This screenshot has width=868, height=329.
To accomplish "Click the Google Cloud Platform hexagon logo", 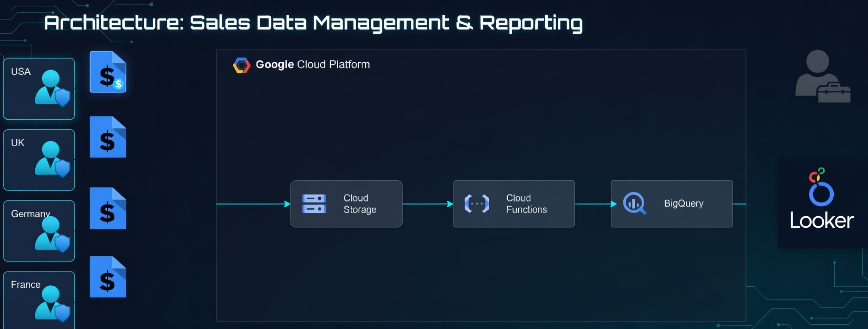I will click(x=242, y=65).
